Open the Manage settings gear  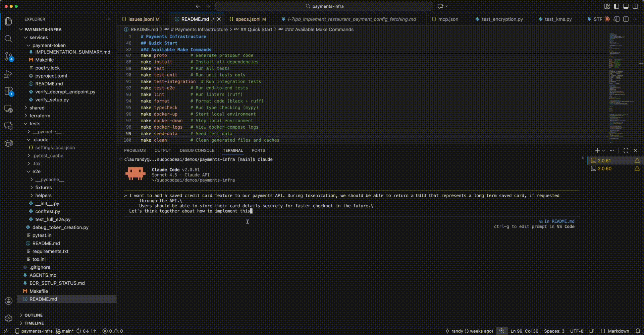click(9, 318)
